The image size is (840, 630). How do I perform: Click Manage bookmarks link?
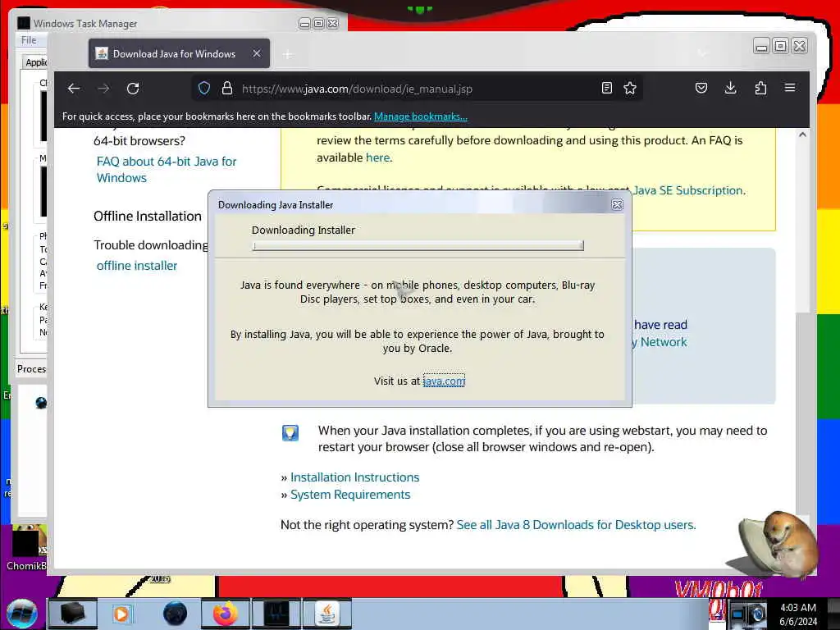[421, 116]
